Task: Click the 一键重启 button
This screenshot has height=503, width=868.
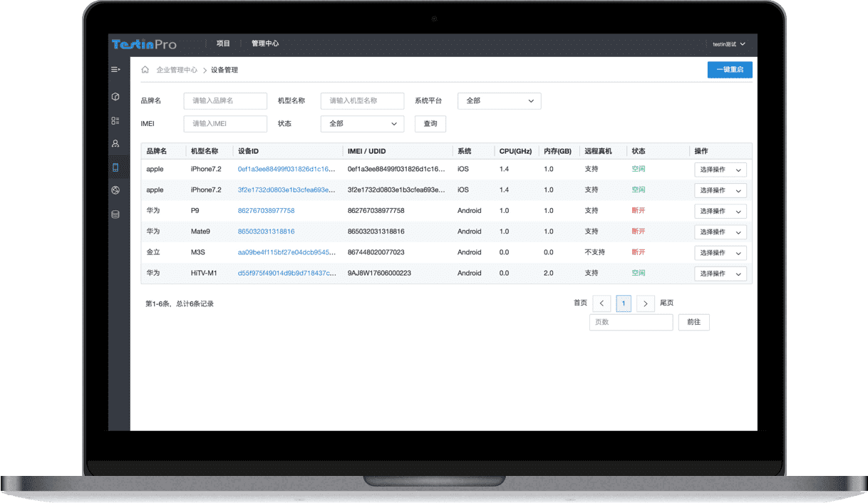Action: [730, 70]
